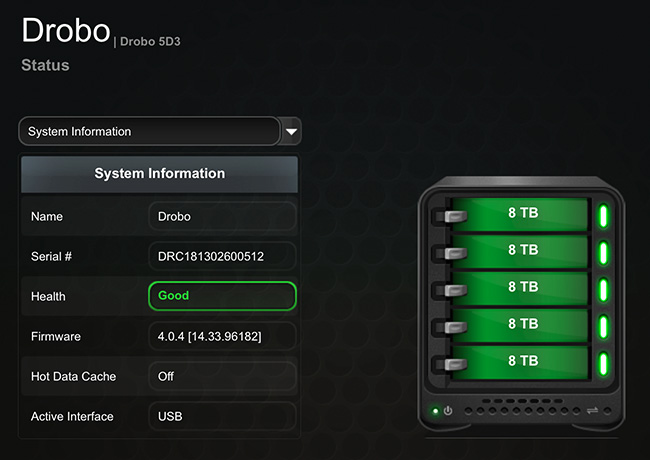Click the data transfer arrows icon on Drobo
Viewport: 650px width, 460px height.
coord(592,411)
